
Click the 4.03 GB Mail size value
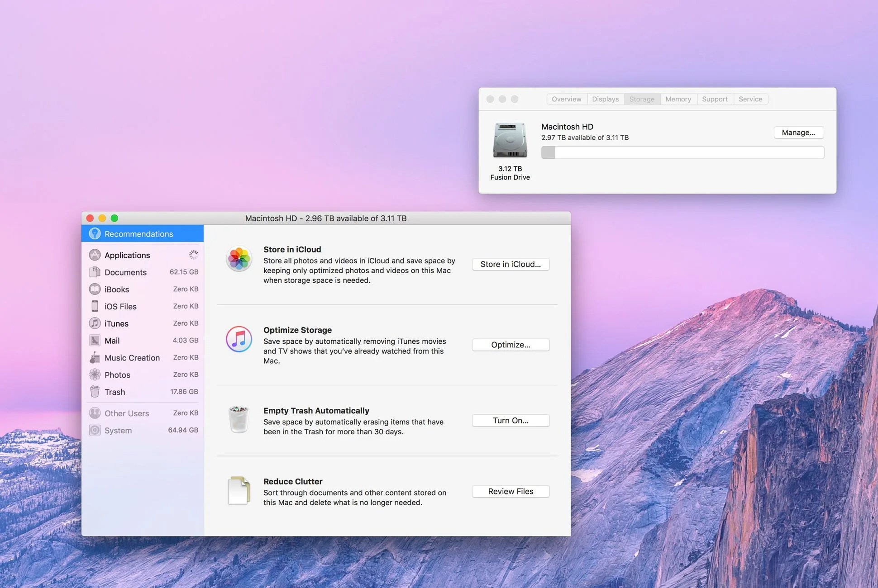coord(186,340)
